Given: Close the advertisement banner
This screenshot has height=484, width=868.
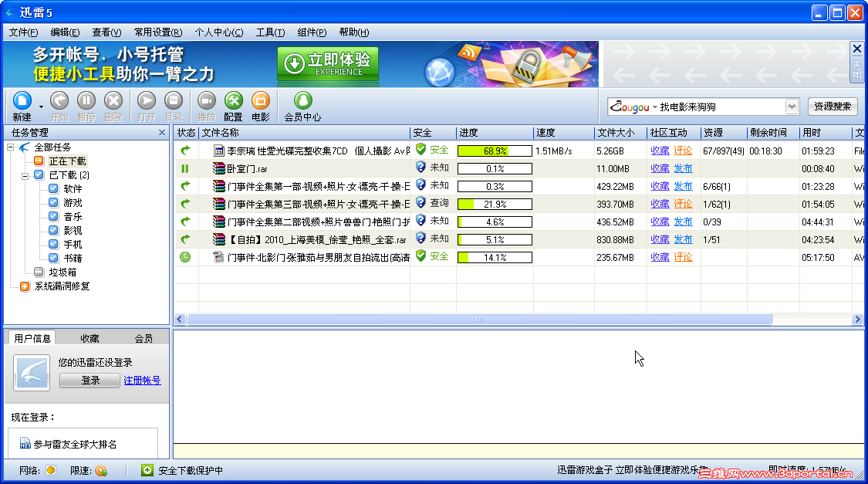Looking at the screenshot, I should pos(857,49).
